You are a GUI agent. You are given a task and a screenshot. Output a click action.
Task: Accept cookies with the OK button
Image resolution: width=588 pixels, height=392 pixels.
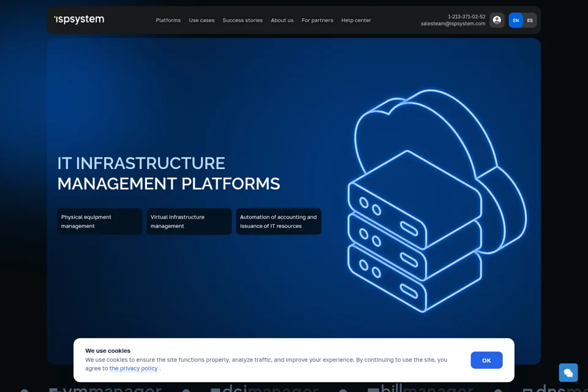pos(486,360)
